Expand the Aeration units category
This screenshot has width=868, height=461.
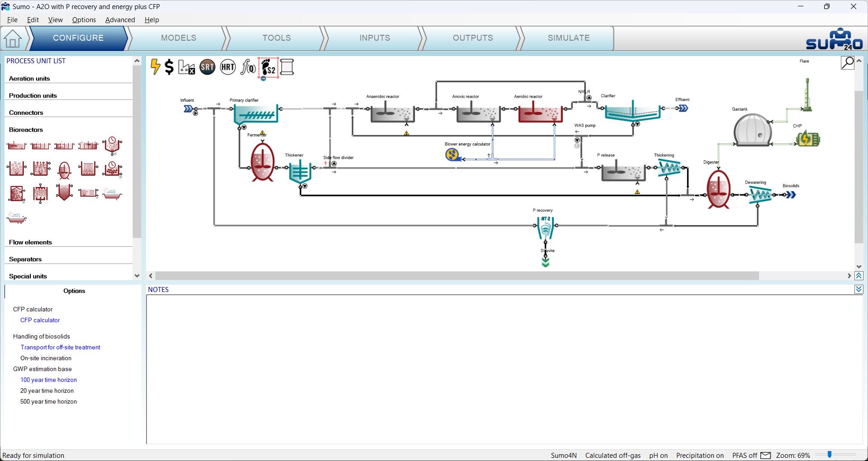29,79
